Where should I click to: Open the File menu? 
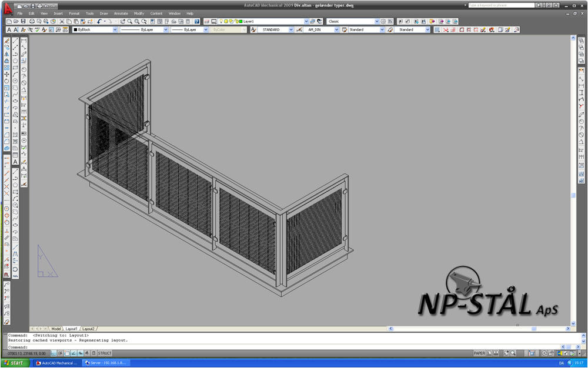coord(20,14)
